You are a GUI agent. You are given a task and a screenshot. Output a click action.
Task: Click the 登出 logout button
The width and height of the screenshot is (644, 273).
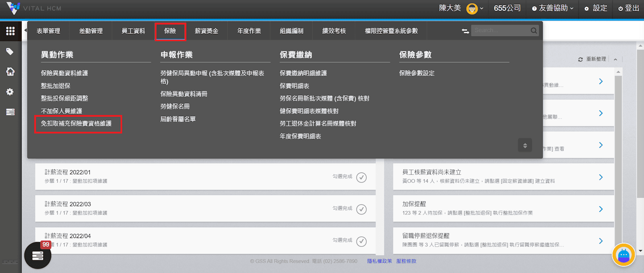click(628, 8)
